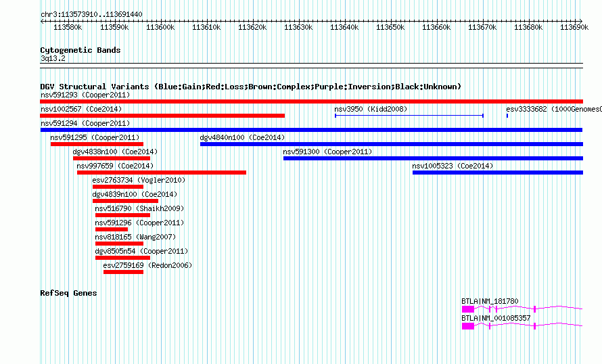Image resolution: width=602 pixels, height=364 pixels.
Task: Click the 113600k ruler tick label
Action: click(x=160, y=28)
